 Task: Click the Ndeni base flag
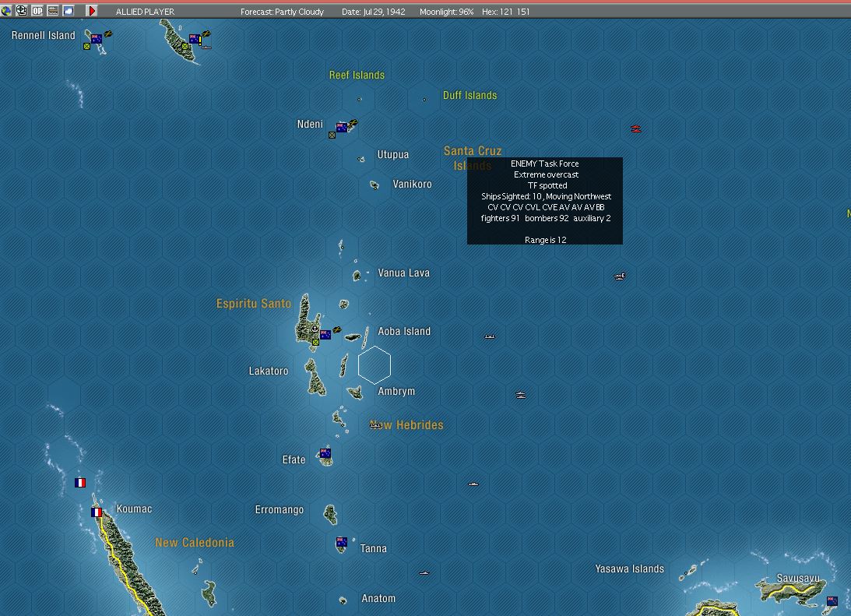pyautogui.click(x=341, y=128)
